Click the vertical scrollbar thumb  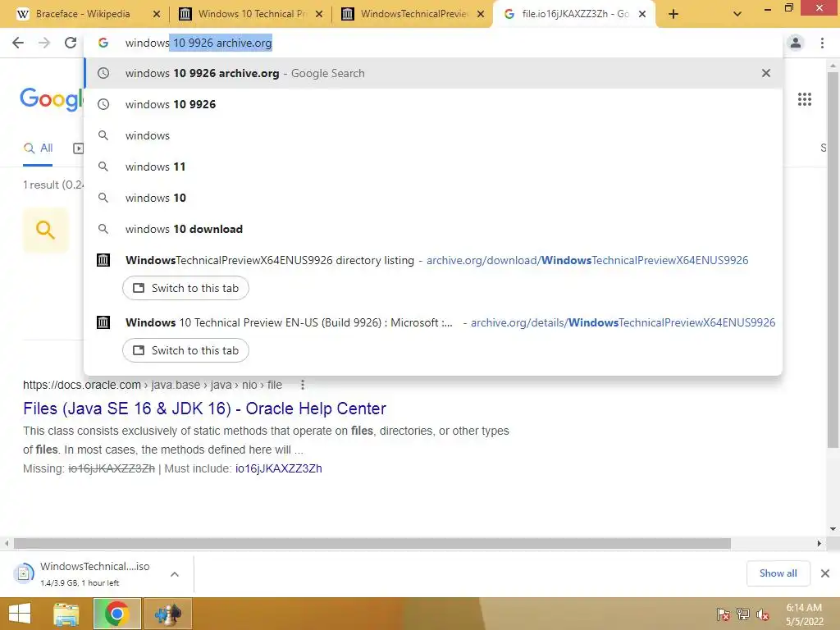click(x=833, y=260)
